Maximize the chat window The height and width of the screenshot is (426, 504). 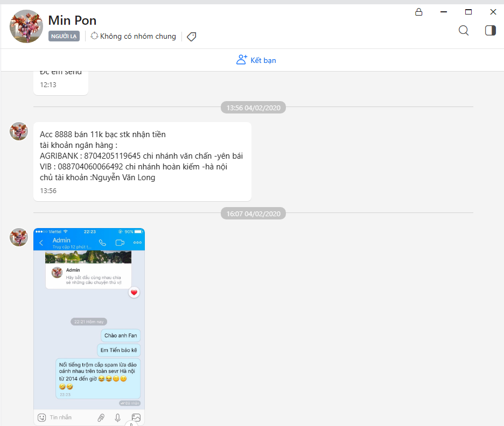pyautogui.click(x=468, y=12)
